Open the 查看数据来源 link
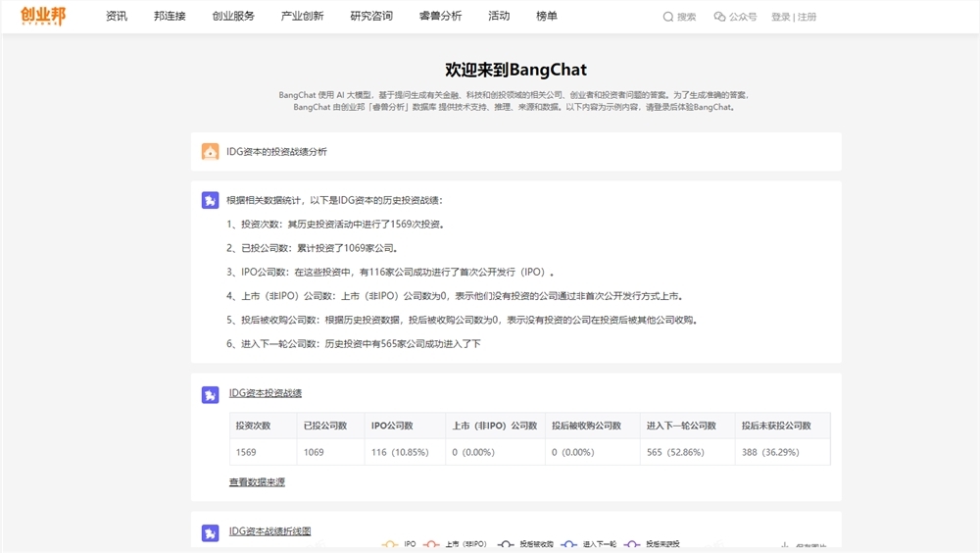Screen dimensions: 980x553 pos(257,481)
